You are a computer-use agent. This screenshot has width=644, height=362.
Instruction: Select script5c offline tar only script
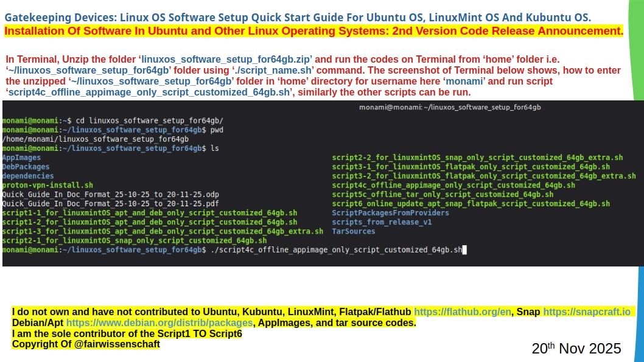coord(443,195)
